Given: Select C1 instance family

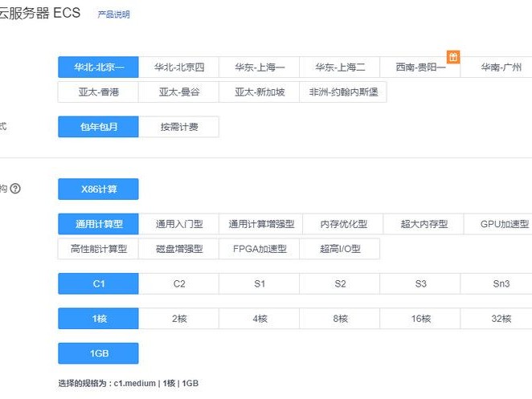Looking at the screenshot, I should 98,283.
